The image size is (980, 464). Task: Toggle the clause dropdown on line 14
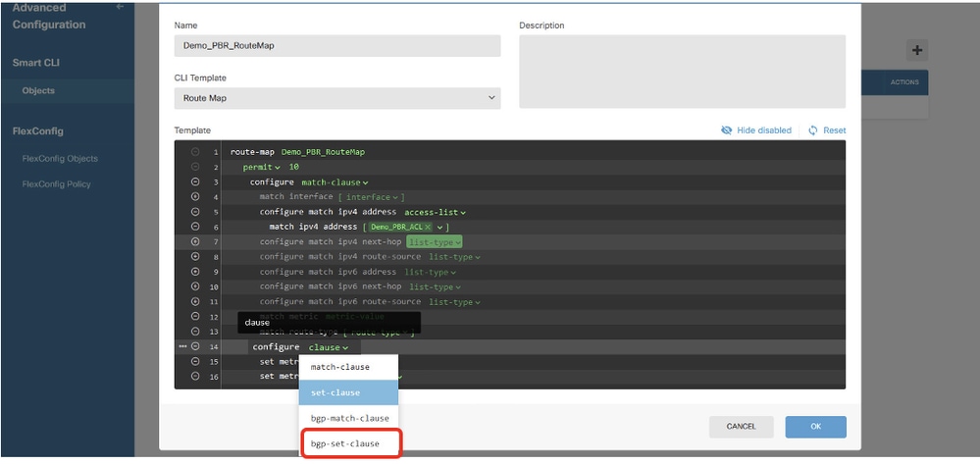click(x=329, y=347)
